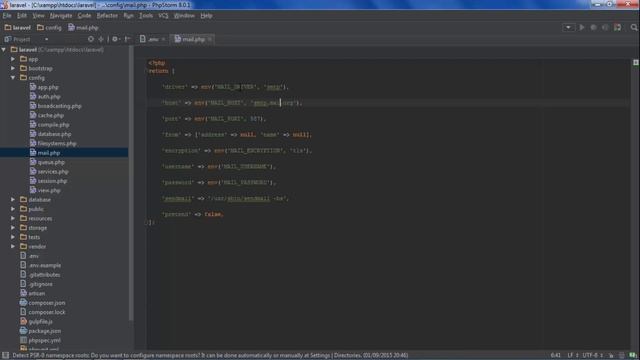Select auth.php in the project tree
Viewport: 640px width, 360px height.
click(49, 97)
